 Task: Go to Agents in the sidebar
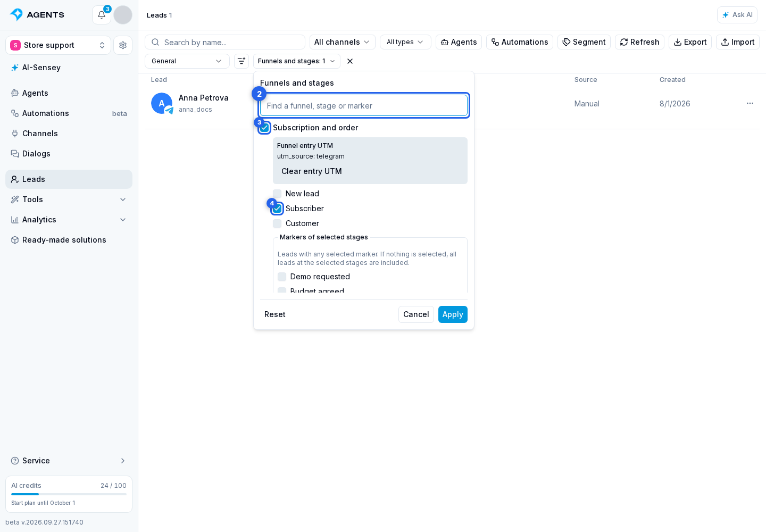point(69,93)
